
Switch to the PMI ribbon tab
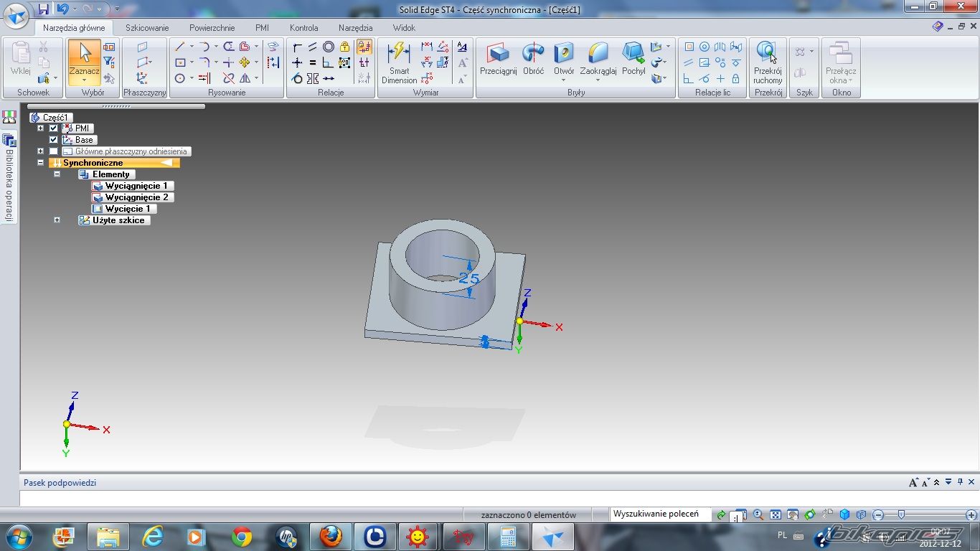click(262, 28)
